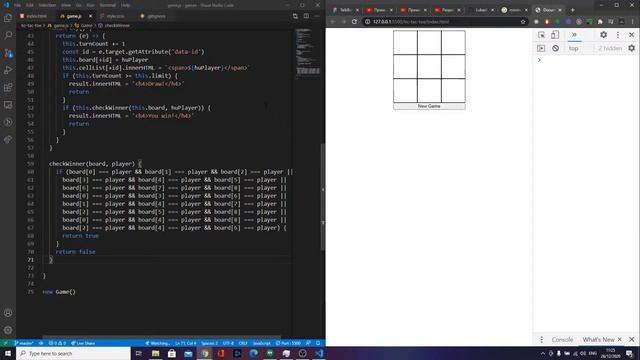Open a new browser tab
The height and width of the screenshot is (360, 640).
point(573,10)
